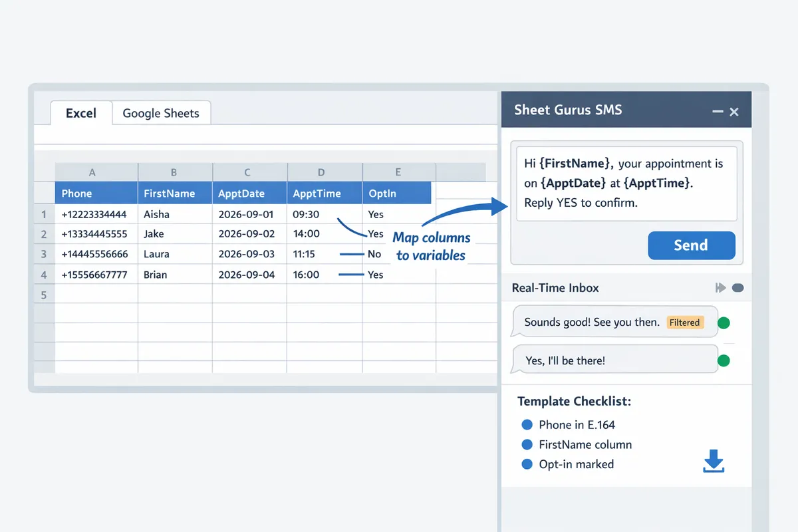Select row 5 header
Viewport: 798px width, 532px height.
pos(44,295)
